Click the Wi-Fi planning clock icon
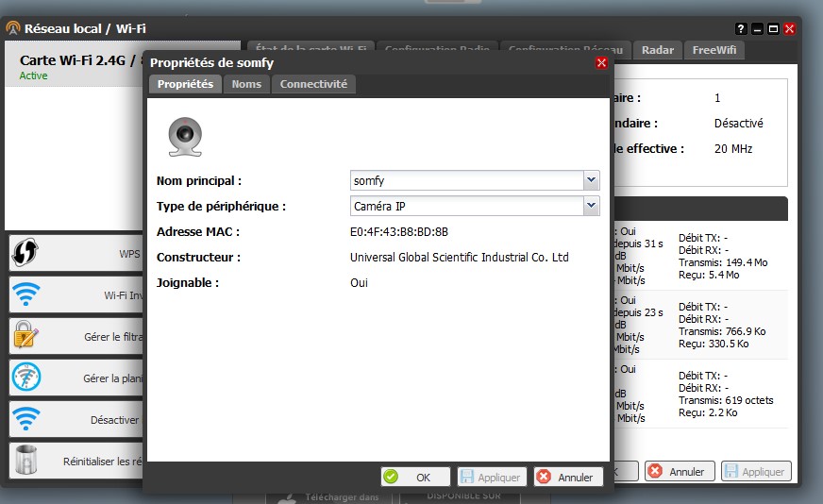 (25, 378)
